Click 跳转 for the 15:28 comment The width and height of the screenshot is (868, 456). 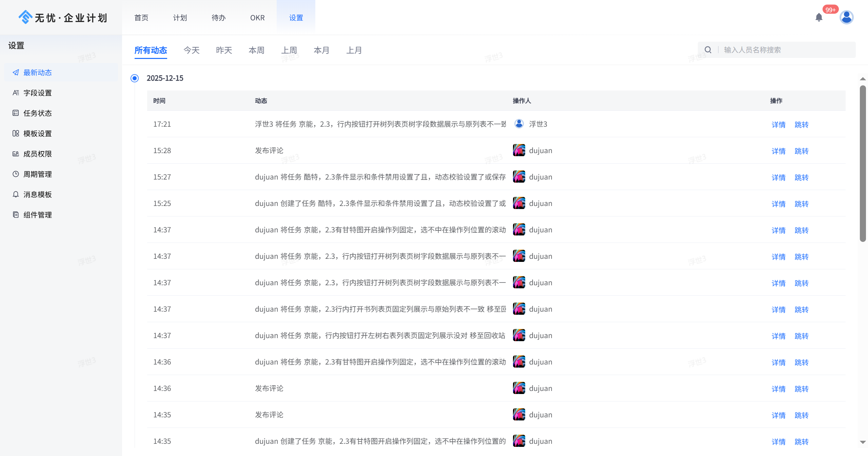point(802,151)
